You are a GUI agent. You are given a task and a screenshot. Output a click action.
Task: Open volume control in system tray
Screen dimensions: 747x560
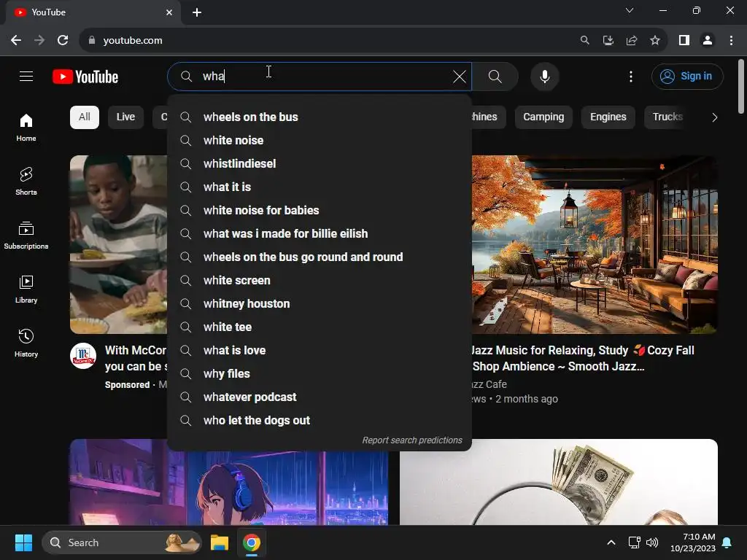tap(651, 542)
